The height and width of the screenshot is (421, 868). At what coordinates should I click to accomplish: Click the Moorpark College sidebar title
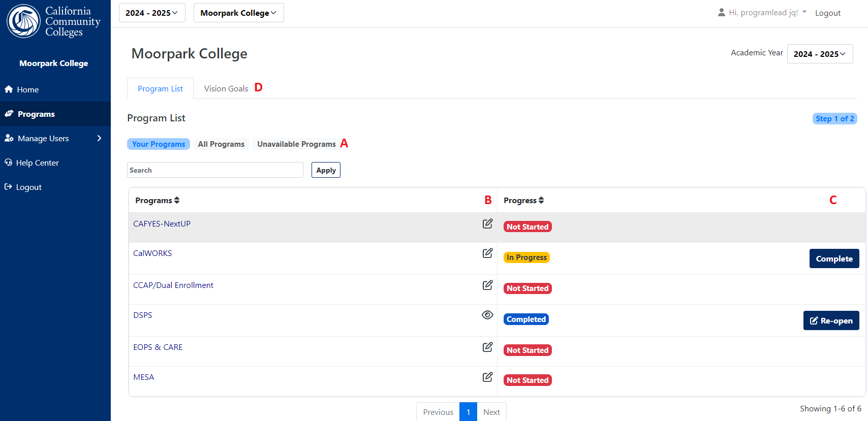coord(54,63)
